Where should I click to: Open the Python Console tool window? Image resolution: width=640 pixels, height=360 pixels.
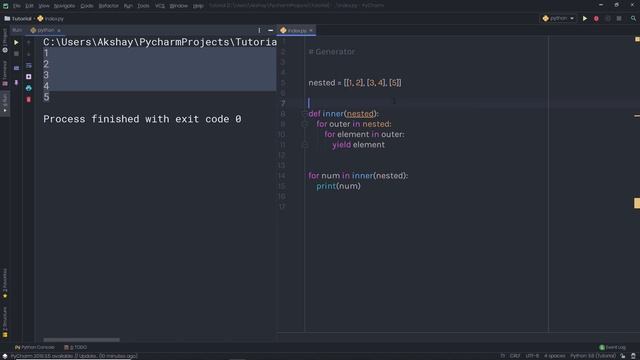(35, 347)
